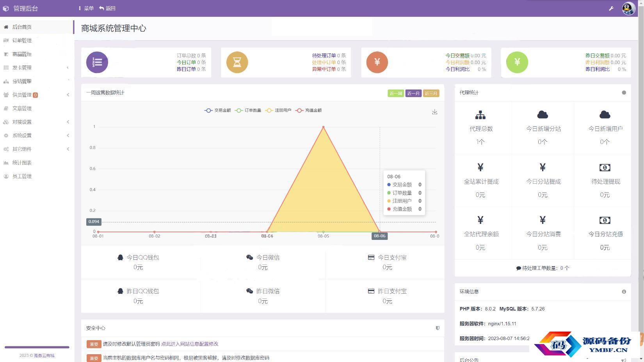
Task: Open the wrench settings icon in header
Action: pos(611,8)
